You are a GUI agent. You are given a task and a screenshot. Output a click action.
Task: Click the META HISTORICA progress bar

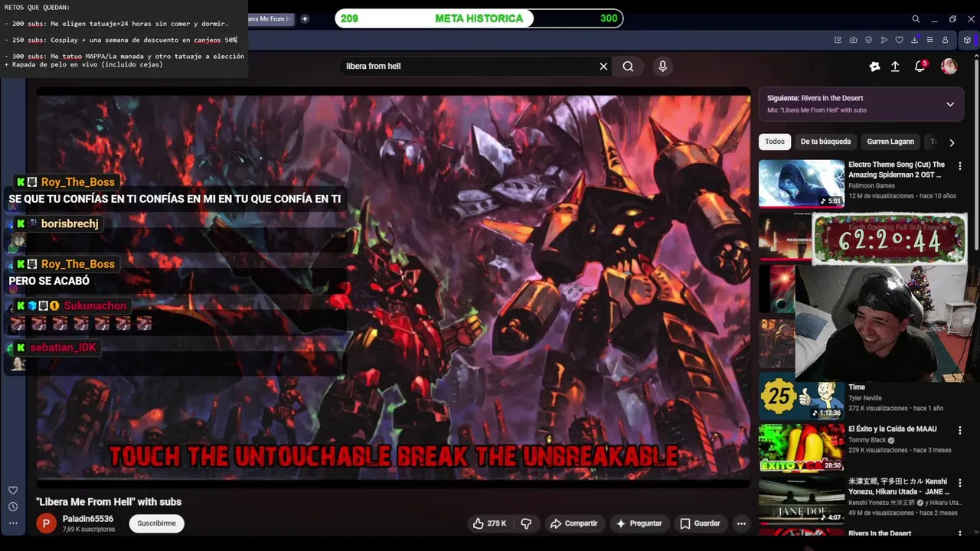(x=479, y=18)
